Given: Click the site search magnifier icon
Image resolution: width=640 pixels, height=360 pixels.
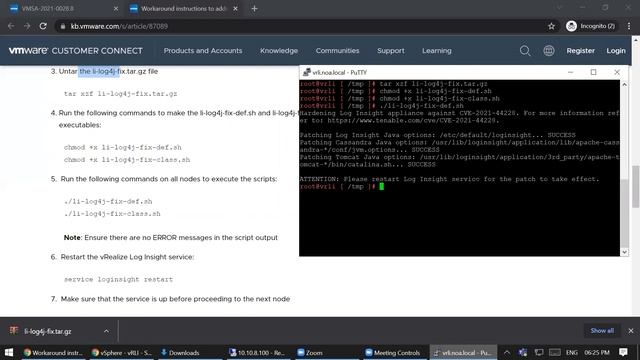Looking at the screenshot, I should [x=525, y=51].
